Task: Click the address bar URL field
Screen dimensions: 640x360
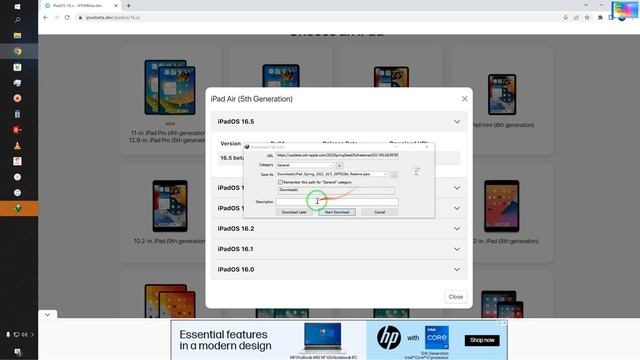Action: (318, 18)
